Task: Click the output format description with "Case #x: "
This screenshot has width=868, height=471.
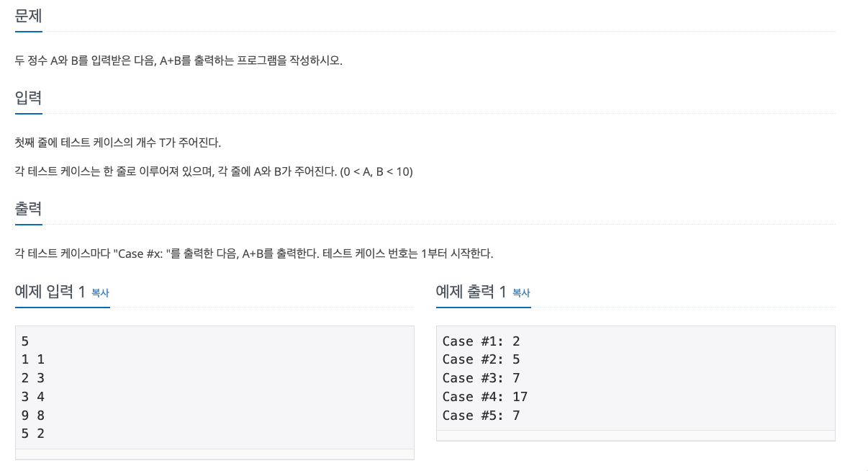Action: 254,254
